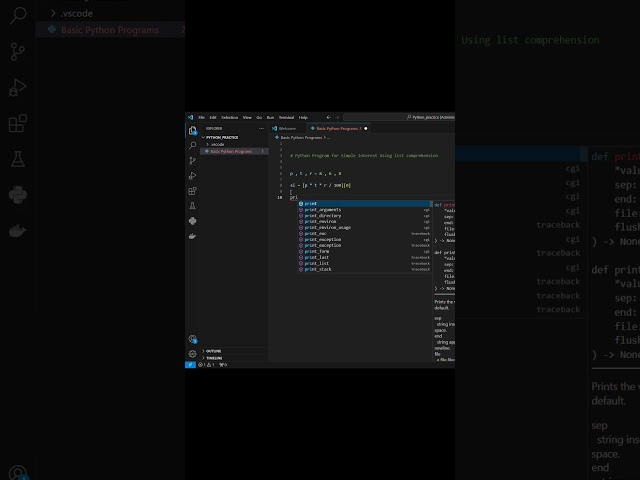Click the suggestion list scrollbar thumb
The height and width of the screenshot is (480, 640).
point(431,204)
